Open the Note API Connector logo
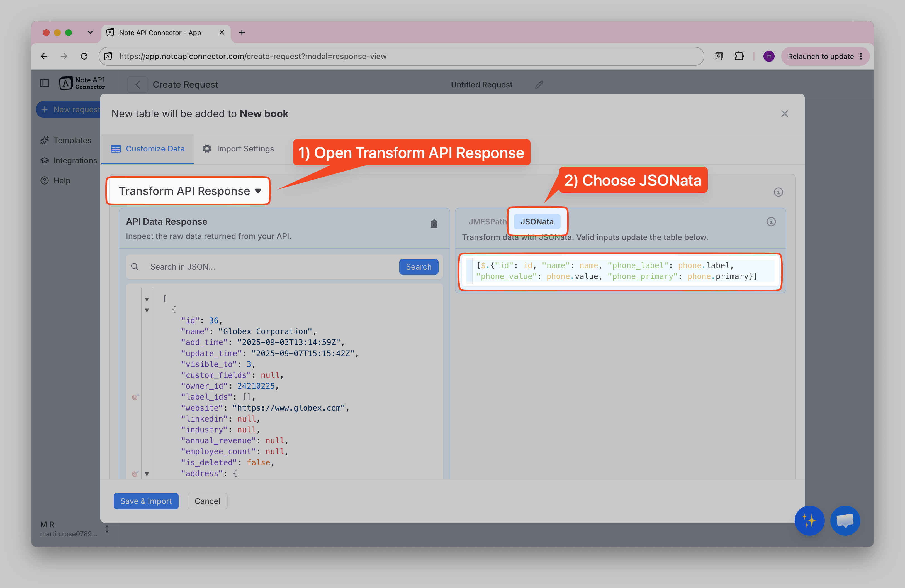The height and width of the screenshot is (588, 905). coord(82,83)
